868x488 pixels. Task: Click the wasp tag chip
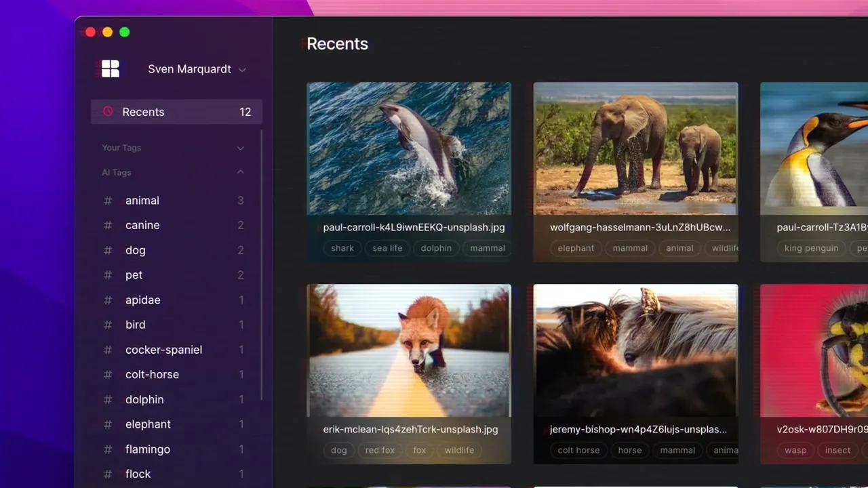coord(795,450)
